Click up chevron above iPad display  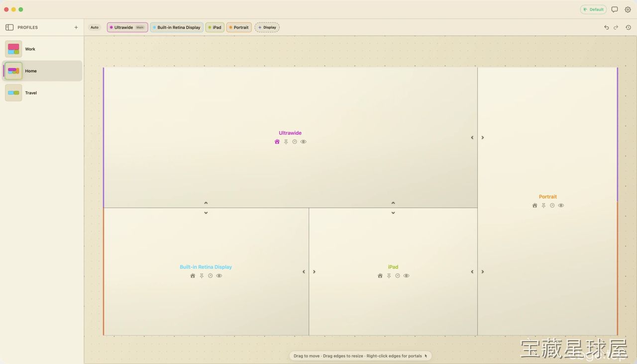393,203
